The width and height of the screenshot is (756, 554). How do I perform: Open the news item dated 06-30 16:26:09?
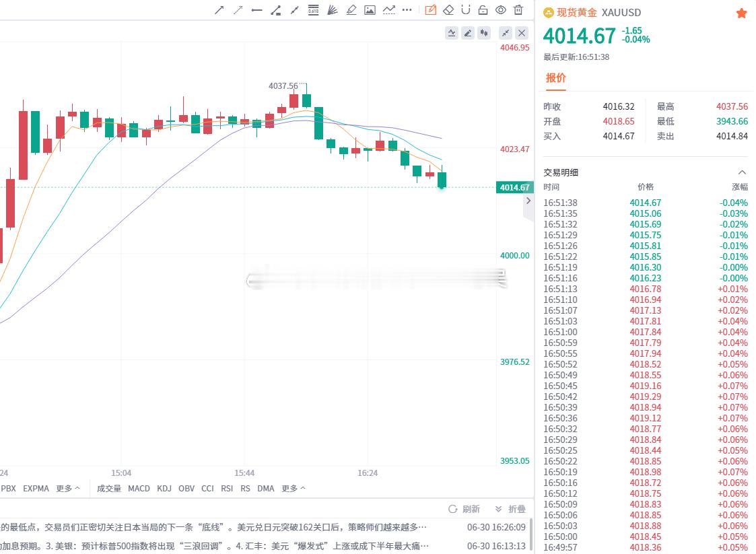263,528
